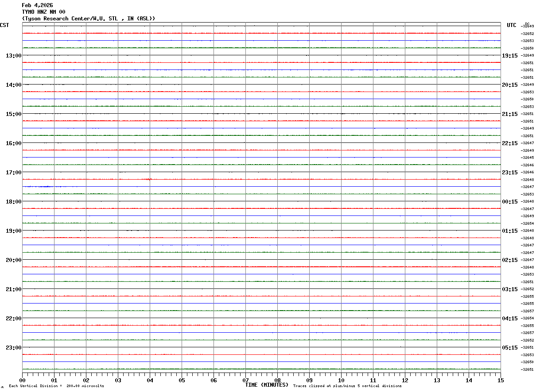
Task: Click the 20:00 CST row label
Action: 13,260
